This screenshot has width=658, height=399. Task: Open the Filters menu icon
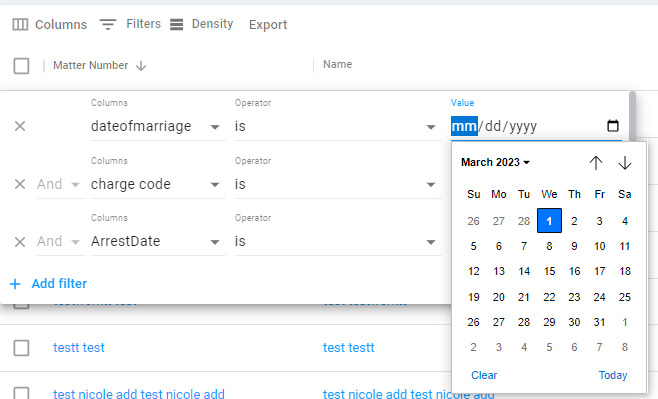pyautogui.click(x=108, y=24)
